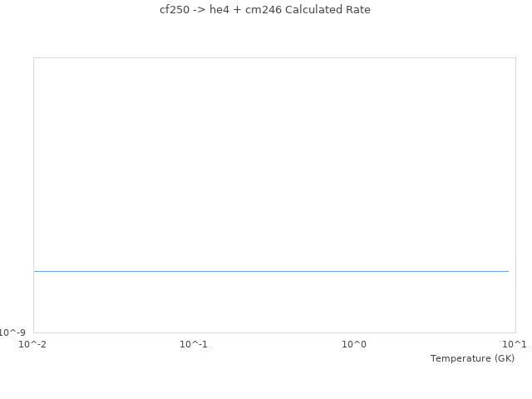532x399 pixels.
Task: Click the 10^0 x-axis tick label
Action: pos(354,344)
